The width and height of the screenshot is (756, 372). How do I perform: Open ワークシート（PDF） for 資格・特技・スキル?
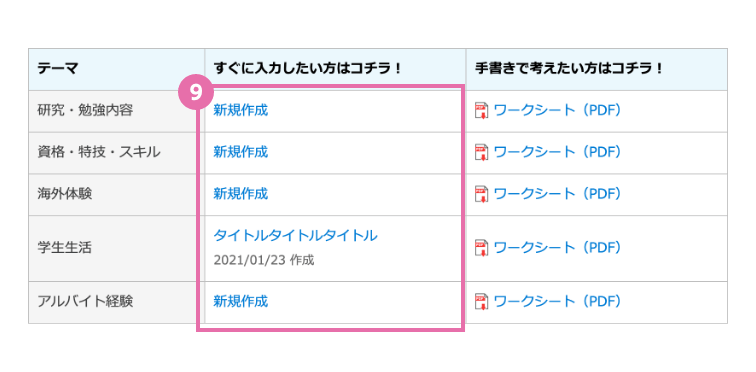(x=557, y=152)
